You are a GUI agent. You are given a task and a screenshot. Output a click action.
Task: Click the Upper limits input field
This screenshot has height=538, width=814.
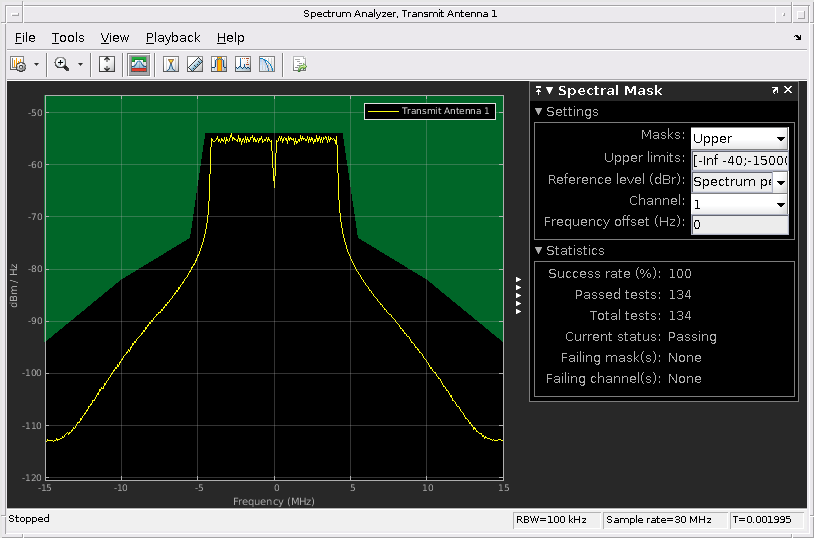tap(739, 160)
